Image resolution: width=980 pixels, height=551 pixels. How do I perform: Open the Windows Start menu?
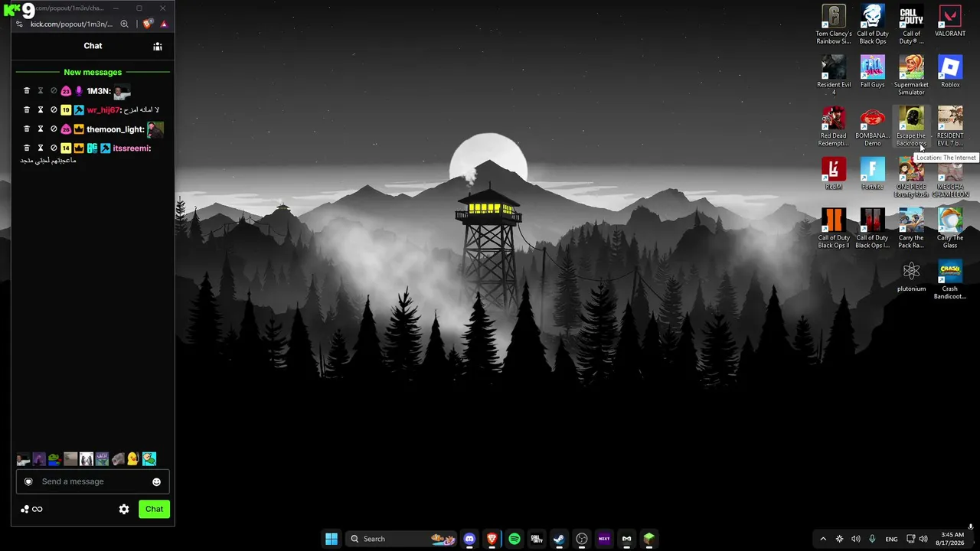(332, 539)
